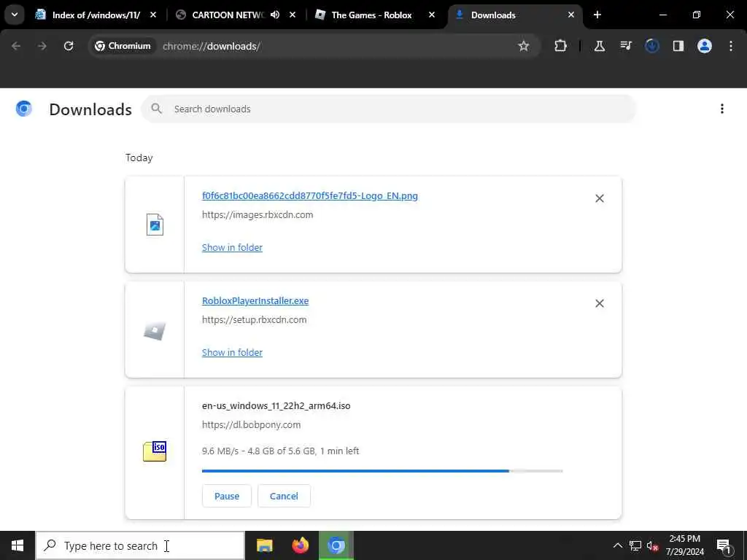Viewport: 747px width, 560px height.
Task: Close The Games - Roblox tab
Action: click(432, 15)
